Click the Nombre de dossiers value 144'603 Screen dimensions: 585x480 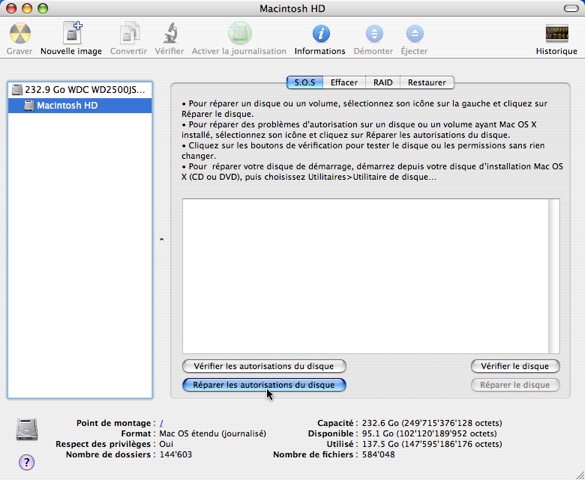[x=176, y=455]
